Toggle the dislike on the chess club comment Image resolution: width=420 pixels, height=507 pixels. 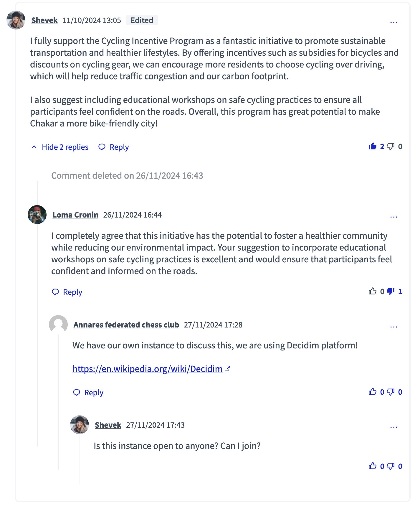391,392
